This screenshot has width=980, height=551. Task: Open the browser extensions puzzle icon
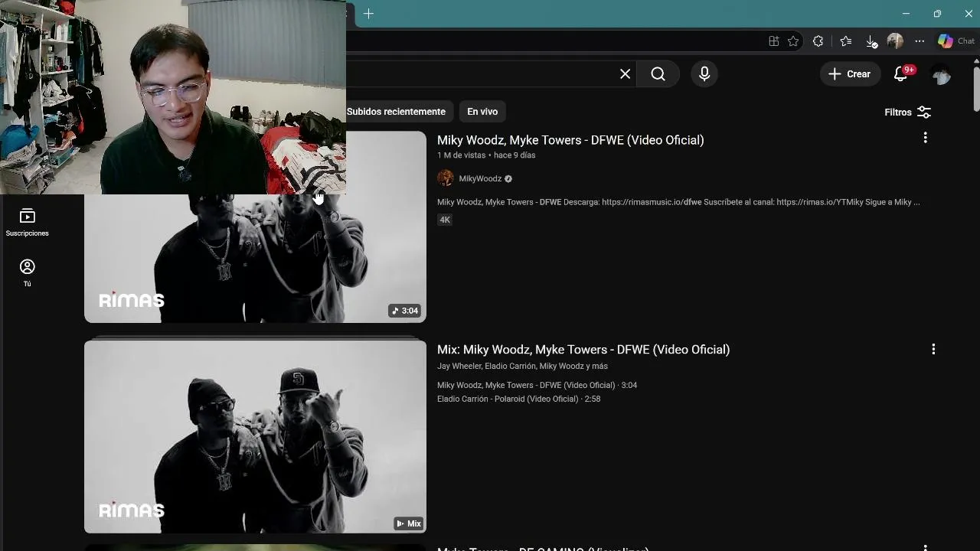coord(818,41)
